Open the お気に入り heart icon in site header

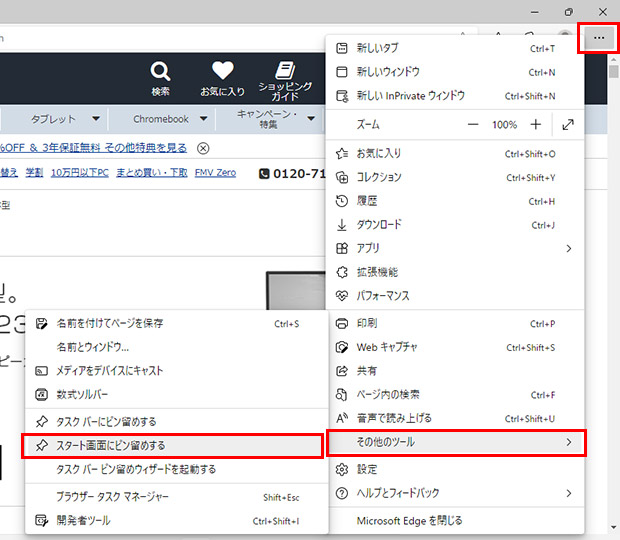tap(222, 73)
